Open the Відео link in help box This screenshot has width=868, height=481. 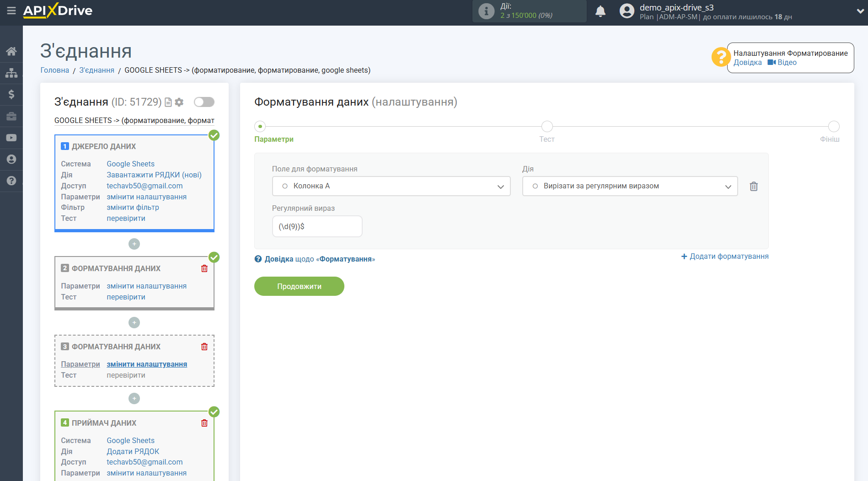click(x=782, y=63)
